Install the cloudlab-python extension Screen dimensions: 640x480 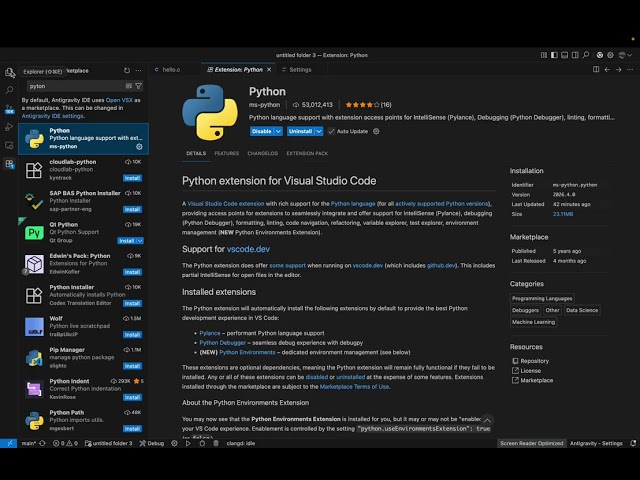click(132, 178)
